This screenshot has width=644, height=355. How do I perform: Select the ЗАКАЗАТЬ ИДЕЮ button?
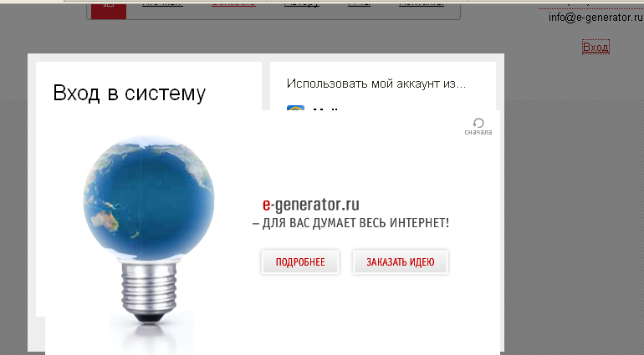pyautogui.click(x=401, y=261)
